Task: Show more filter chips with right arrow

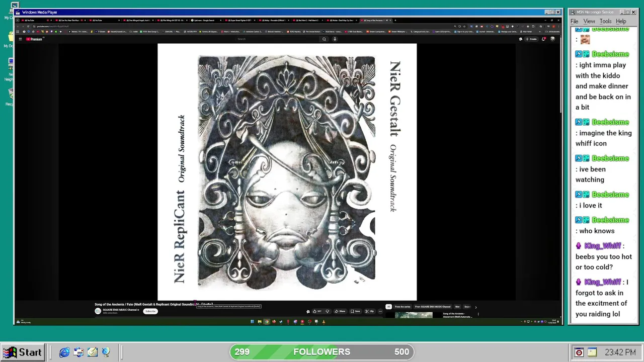Action: pyautogui.click(x=475, y=307)
